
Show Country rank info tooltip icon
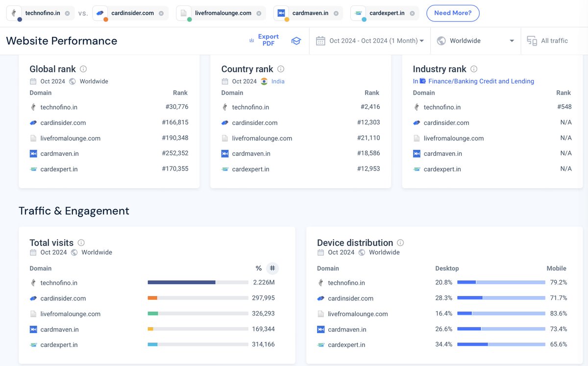click(281, 69)
